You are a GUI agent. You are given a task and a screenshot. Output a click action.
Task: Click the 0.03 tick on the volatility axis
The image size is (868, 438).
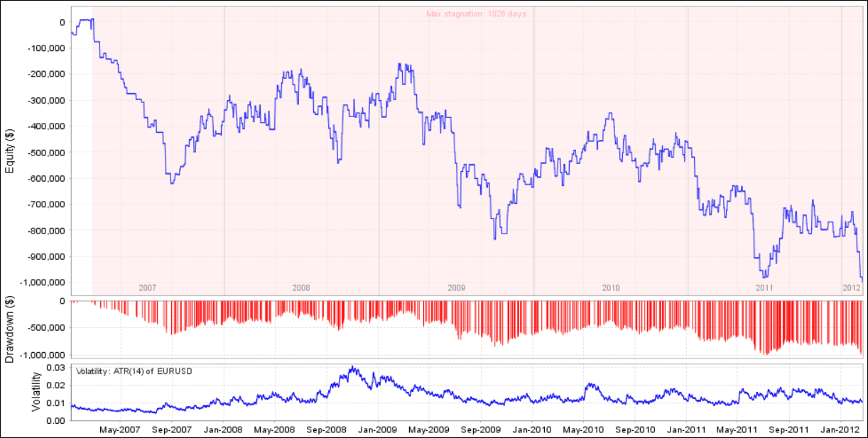55,367
